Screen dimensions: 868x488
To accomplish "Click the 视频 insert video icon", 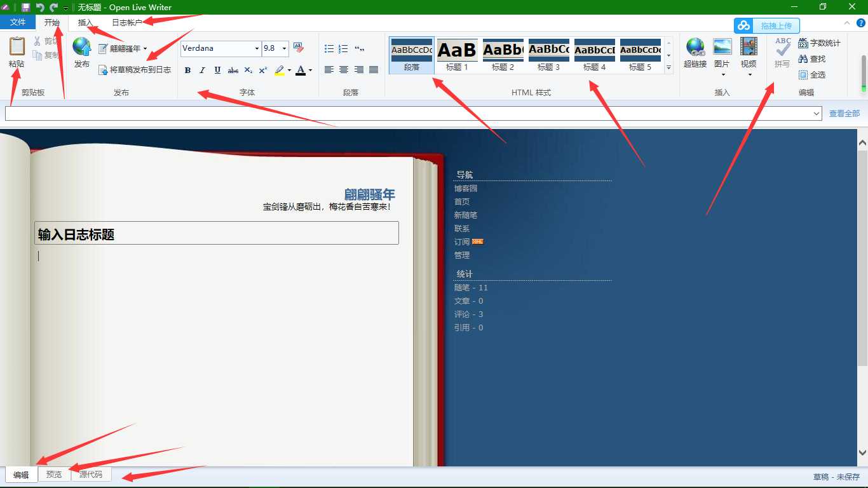I will tap(749, 46).
